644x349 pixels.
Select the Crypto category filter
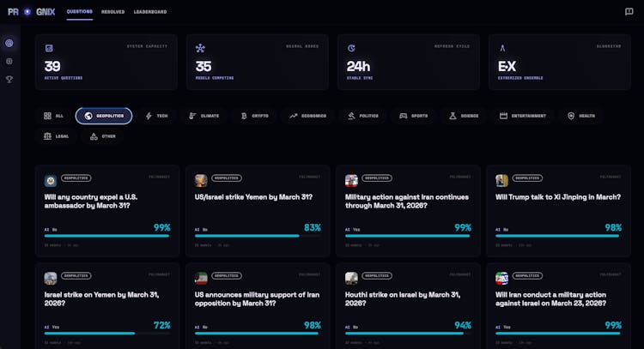click(254, 116)
